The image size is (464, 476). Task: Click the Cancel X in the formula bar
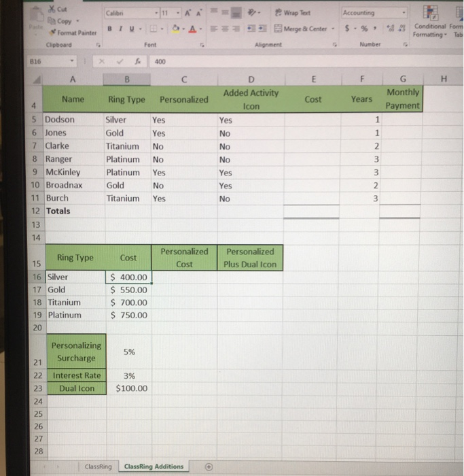[x=102, y=61]
